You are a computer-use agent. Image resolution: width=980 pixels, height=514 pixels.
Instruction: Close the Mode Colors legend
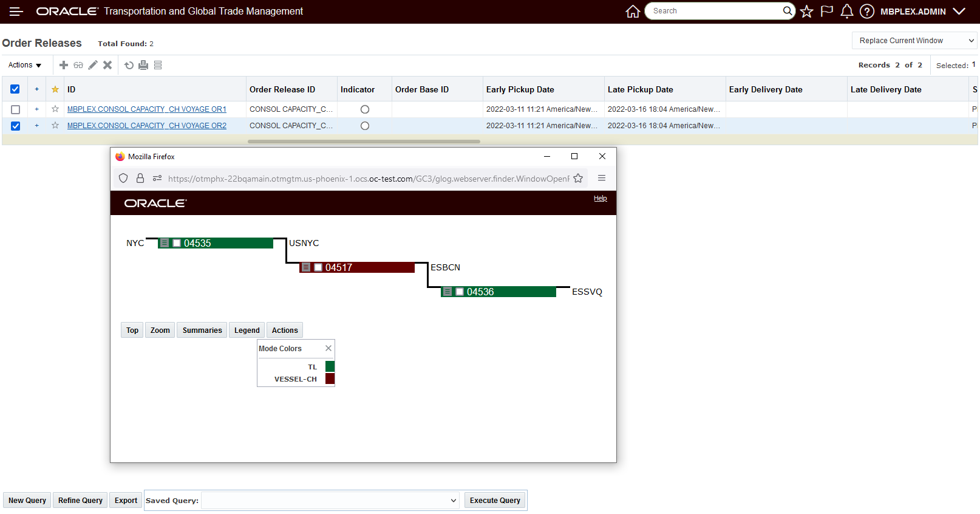pos(328,348)
